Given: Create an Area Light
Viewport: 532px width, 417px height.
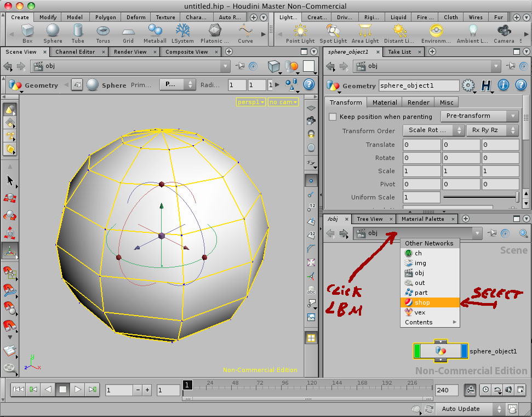Looking at the screenshot, I should [x=365, y=33].
